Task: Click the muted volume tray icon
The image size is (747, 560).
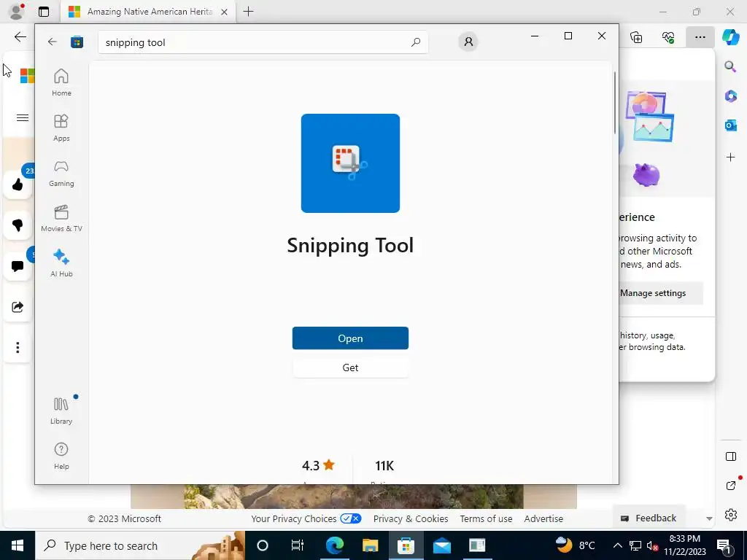Action: 652,545
